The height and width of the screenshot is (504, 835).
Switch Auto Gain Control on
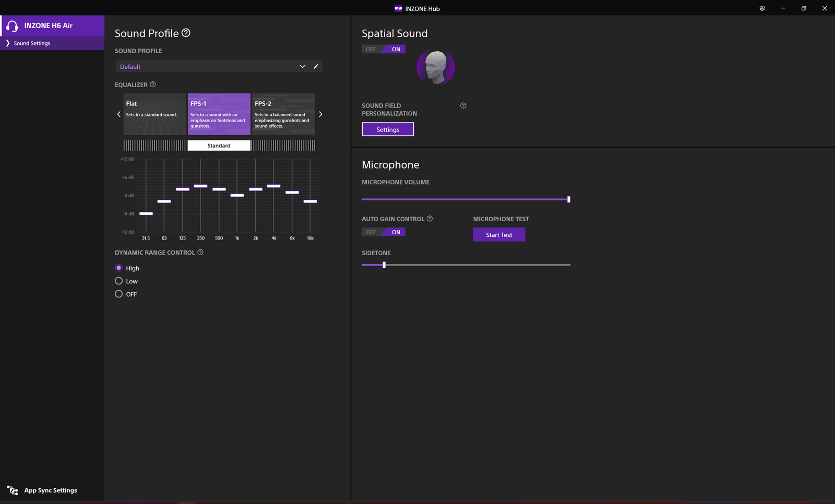click(395, 232)
